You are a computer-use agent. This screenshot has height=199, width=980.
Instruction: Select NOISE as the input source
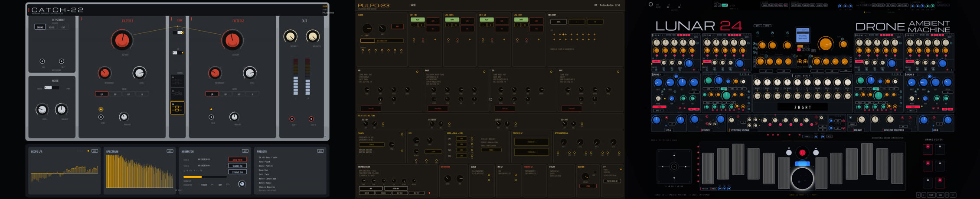52,27
